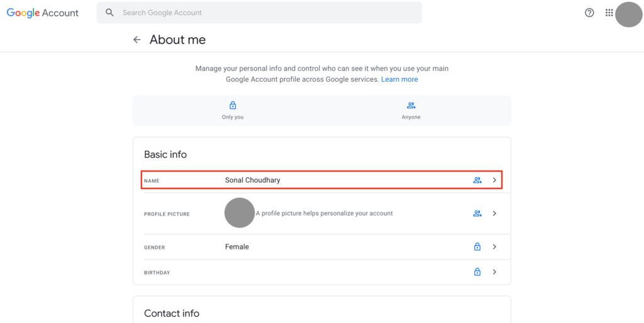This screenshot has width=644, height=323.
Task: Click the lock icon in Birthday row
Action: pos(477,272)
